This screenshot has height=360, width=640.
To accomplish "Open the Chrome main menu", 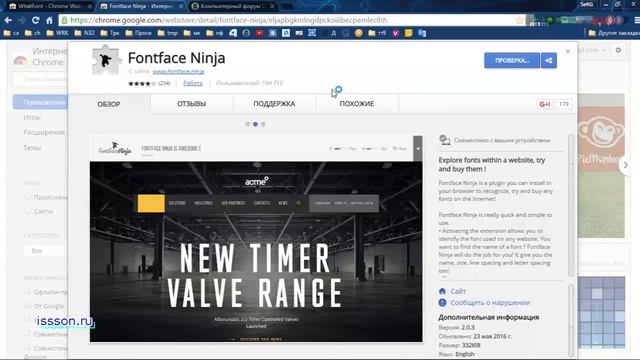I will (637, 20).
